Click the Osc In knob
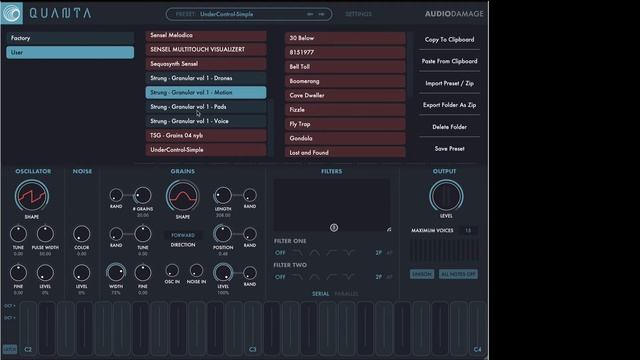This screenshot has height=360, width=640. [x=172, y=270]
